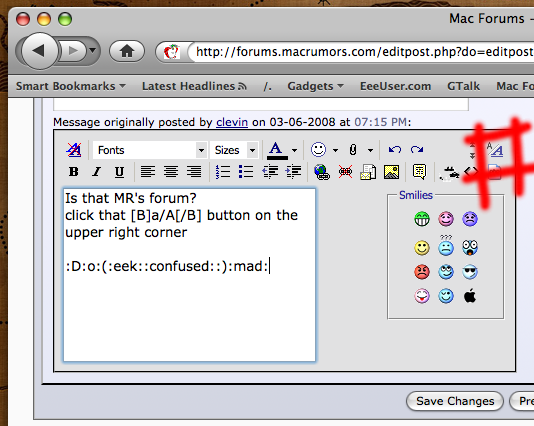Click the Remove Text Formatting icon
534x426 pixels.
[74, 150]
